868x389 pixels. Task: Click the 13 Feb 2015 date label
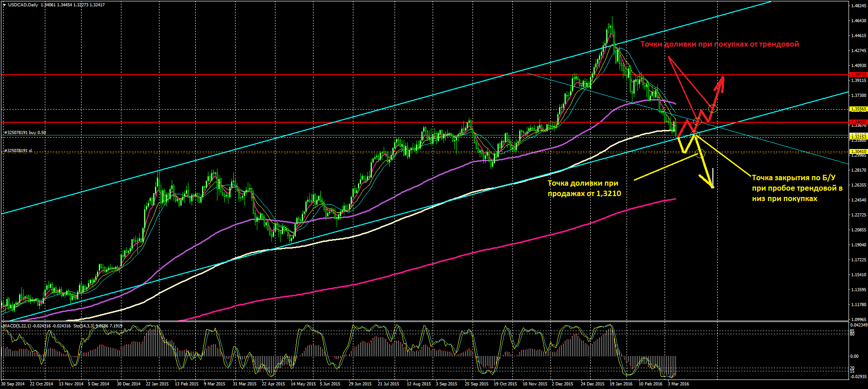tap(187, 384)
